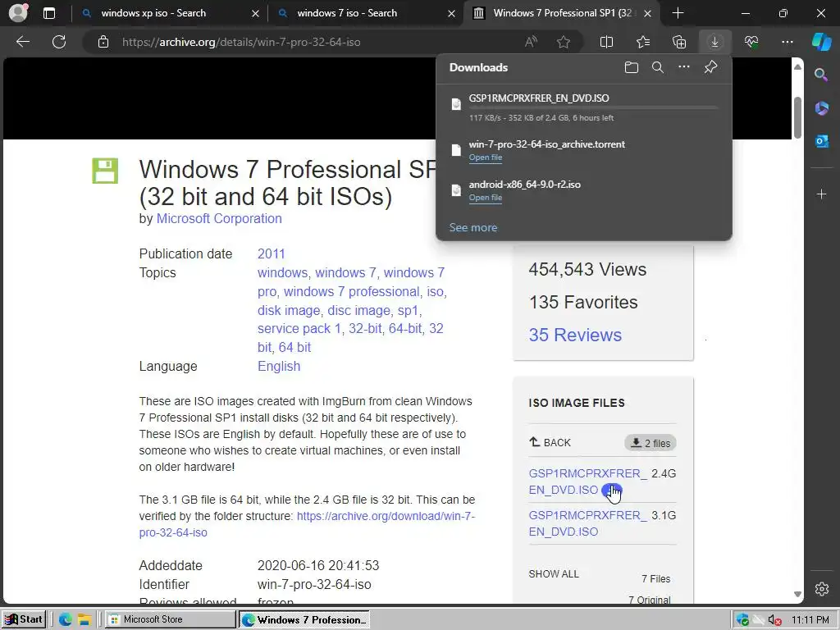Select the Windows 7 Professional SP1 tab
The height and width of the screenshot is (630, 840).
click(x=563, y=13)
